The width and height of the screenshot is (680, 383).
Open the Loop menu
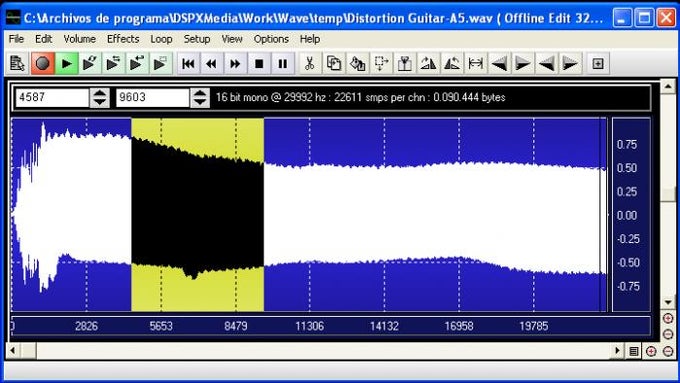coord(161,39)
